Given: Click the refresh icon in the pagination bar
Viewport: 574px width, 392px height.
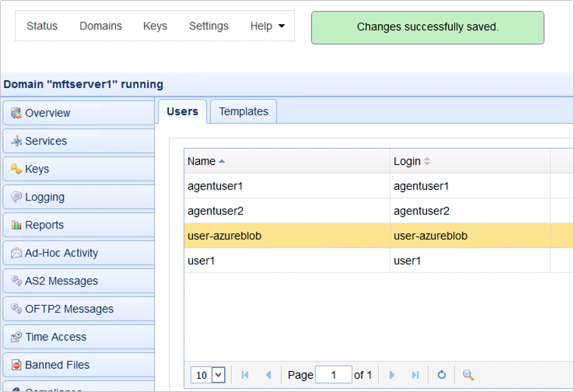Looking at the screenshot, I should click(x=442, y=375).
